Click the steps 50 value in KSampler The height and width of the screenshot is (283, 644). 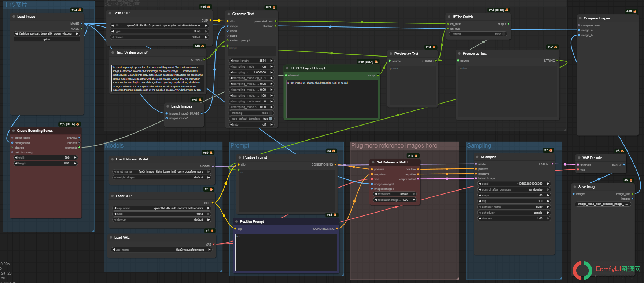pos(514,196)
